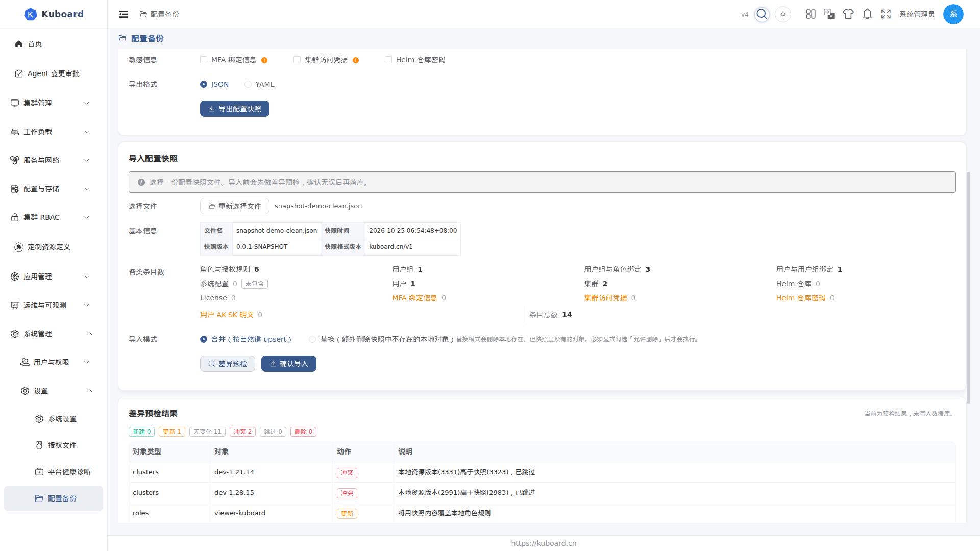Choose 合并 upsert import mode radio
Screen dimensions: 980x551
pyautogui.click(x=204, y=339)
